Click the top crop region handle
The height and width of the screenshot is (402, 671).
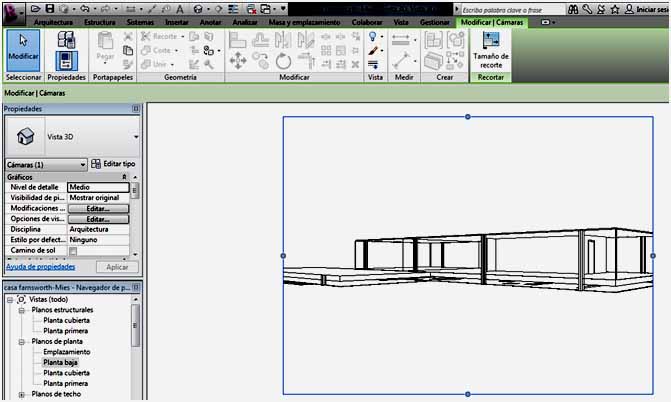[x=469, y=117]
